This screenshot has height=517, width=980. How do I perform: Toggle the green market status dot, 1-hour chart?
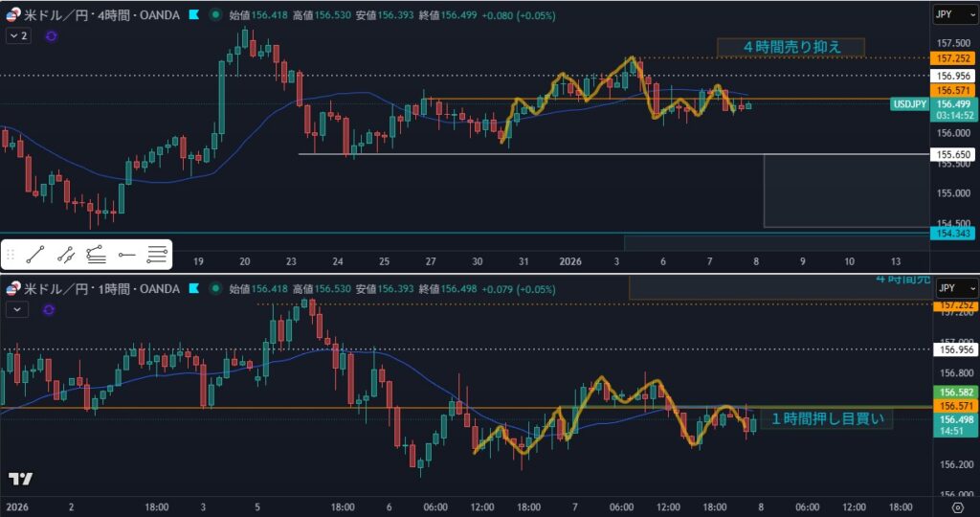point(212,288)
